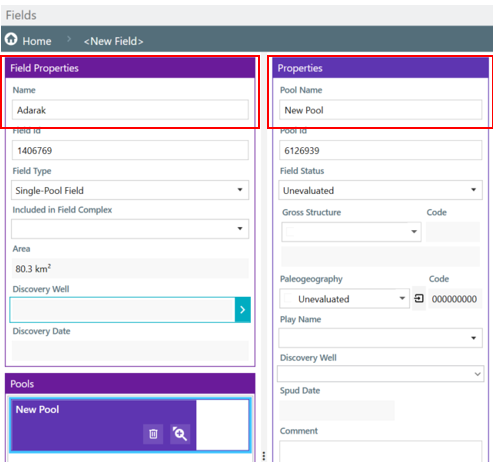Edit the Pool Name field
The width and height of the screenshot is (493, 463).
(x=381, y=110)
